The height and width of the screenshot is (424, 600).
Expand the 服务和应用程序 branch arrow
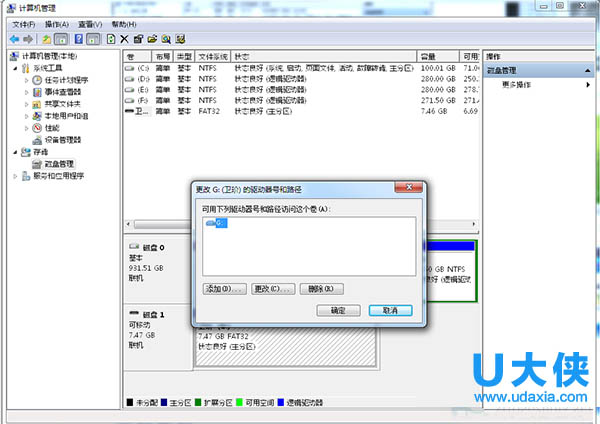click(15, 176)
